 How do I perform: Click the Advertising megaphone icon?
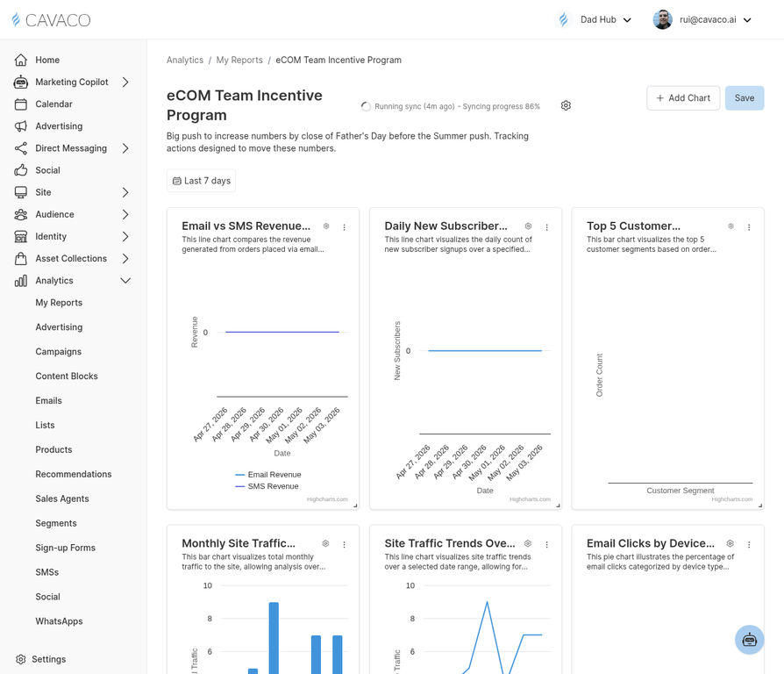[x=20, y=126]
